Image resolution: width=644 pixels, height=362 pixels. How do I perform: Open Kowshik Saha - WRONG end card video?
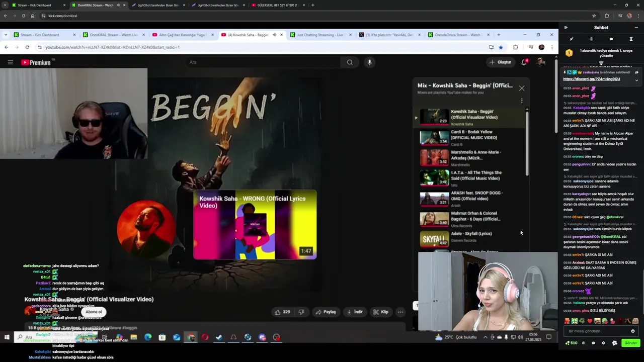[255, 225]
